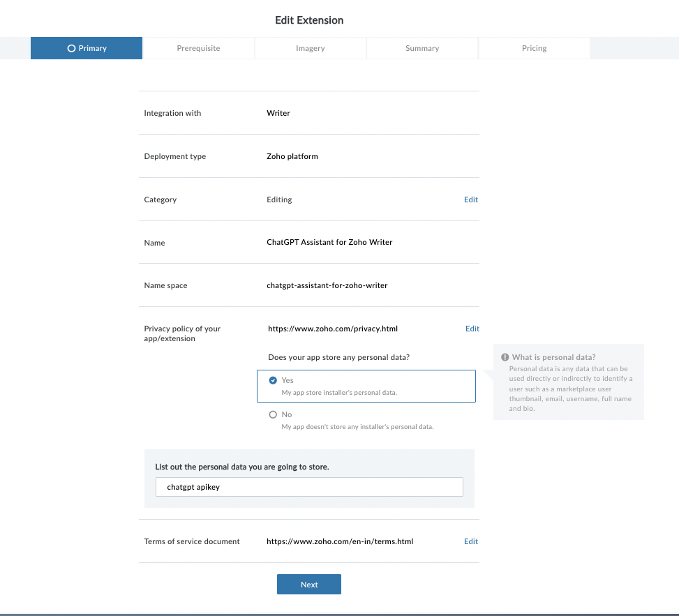
Task: Choose the No personal data option
Action: click(x=273, y=414)
